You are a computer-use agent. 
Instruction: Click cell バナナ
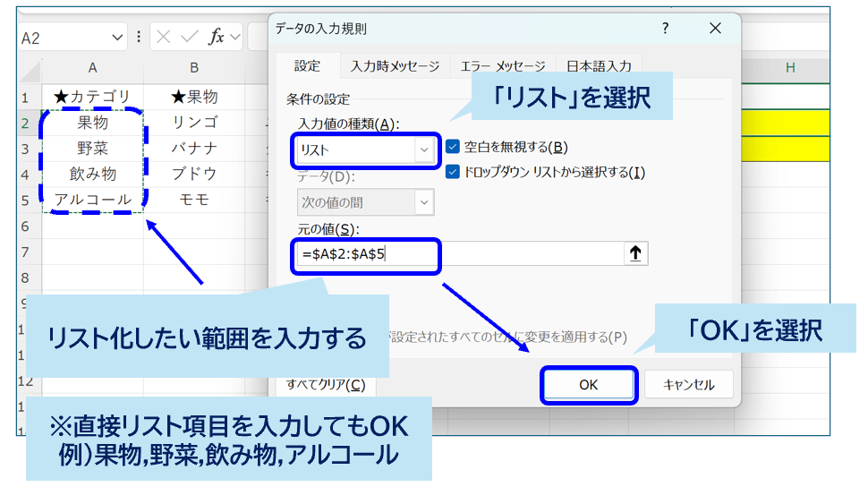(194, 149)
